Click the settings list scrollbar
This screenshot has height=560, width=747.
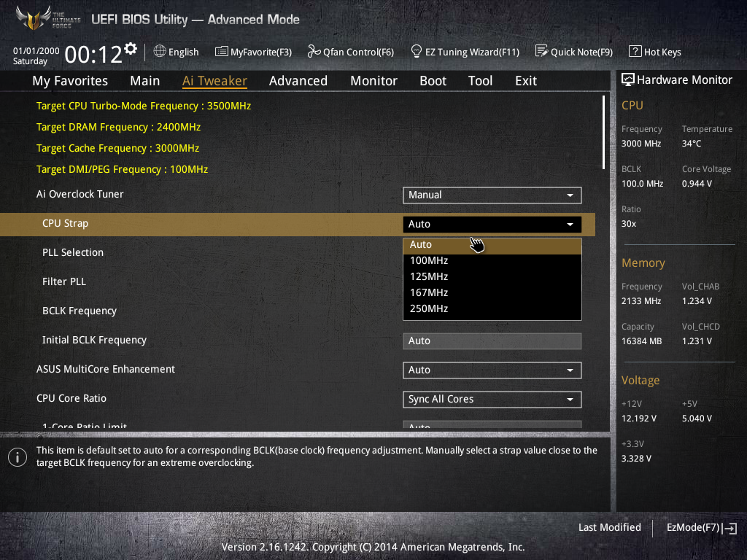(603, 133)
